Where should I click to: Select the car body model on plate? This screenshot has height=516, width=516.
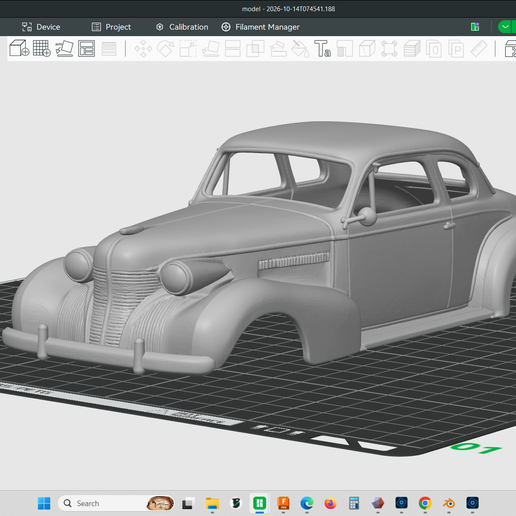click(260, 247)
